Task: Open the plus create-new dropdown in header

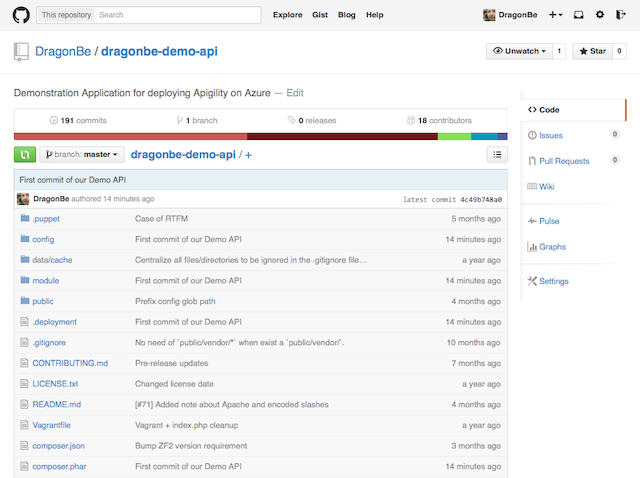Action: pos(554,15)
